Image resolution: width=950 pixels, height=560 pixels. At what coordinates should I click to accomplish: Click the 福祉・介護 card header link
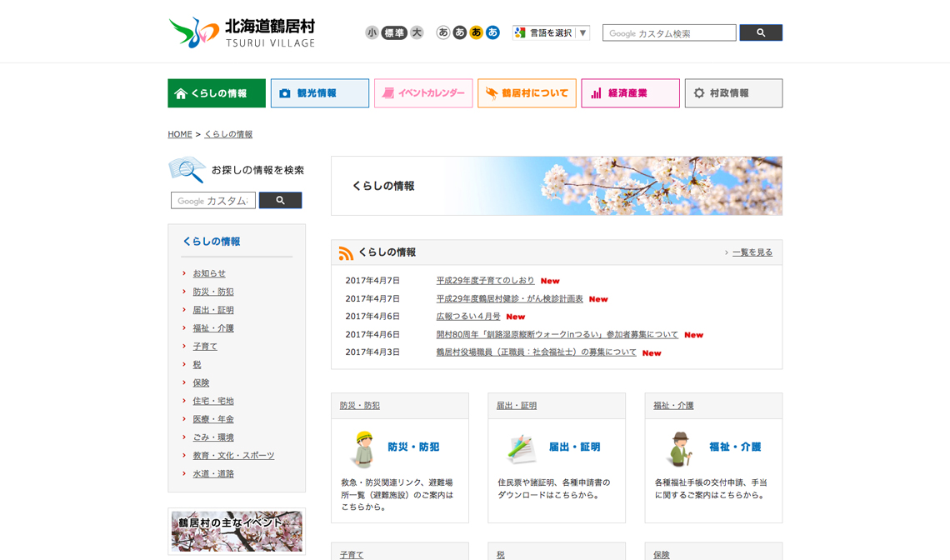coord(673,406)
